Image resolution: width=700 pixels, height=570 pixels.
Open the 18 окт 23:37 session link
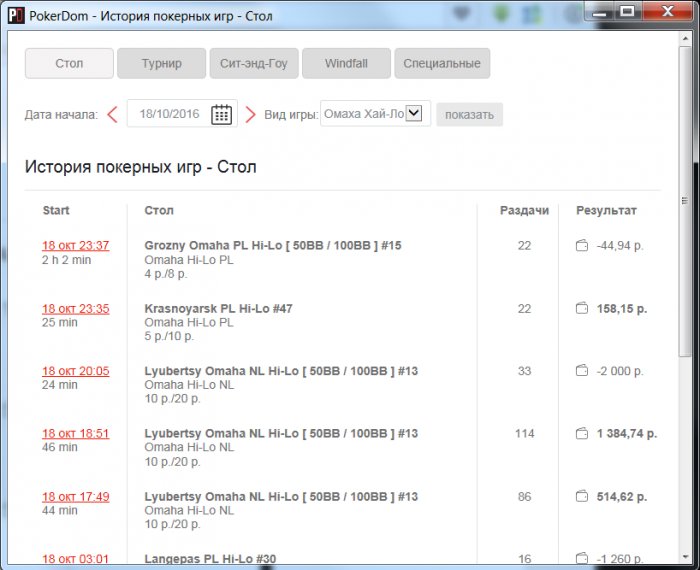coord(75,246)
